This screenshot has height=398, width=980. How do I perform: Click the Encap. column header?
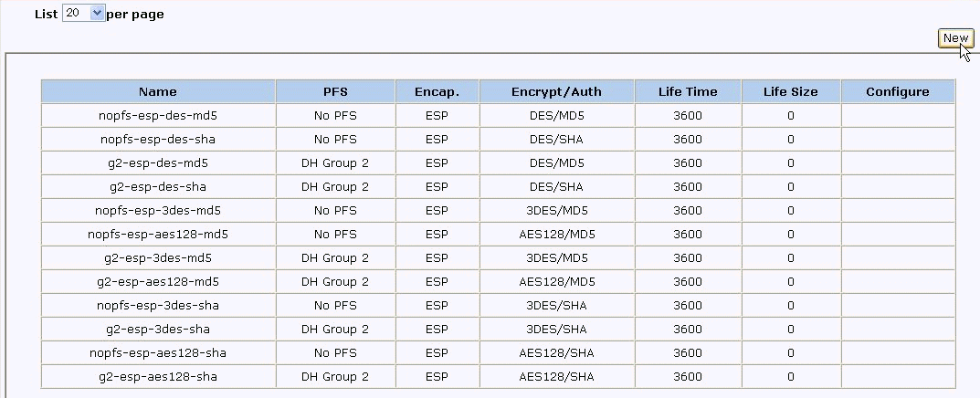coord(437,92)
